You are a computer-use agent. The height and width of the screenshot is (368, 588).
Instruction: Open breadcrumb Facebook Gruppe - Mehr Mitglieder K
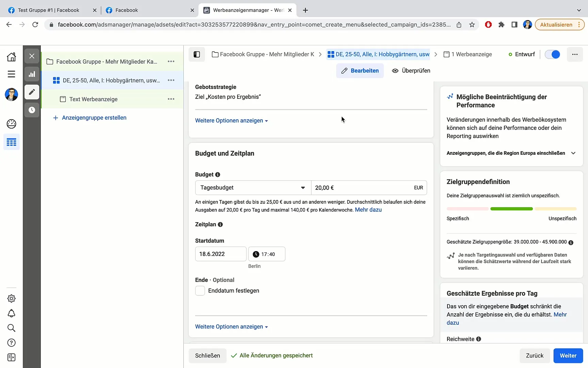(263, 54)
